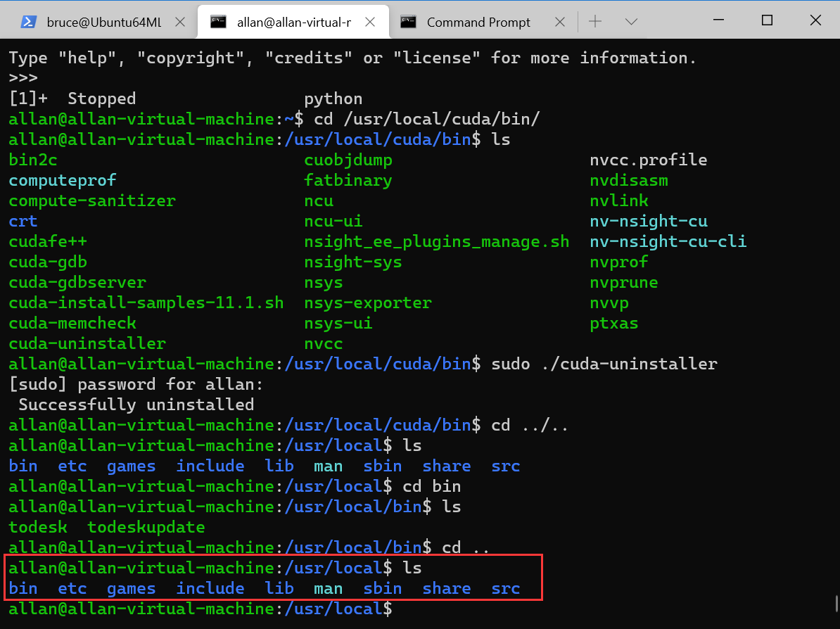This screenshot has height=629, width=840.
Task: Close the bruce@Ubuntu64ML tab
Action: 181,22
